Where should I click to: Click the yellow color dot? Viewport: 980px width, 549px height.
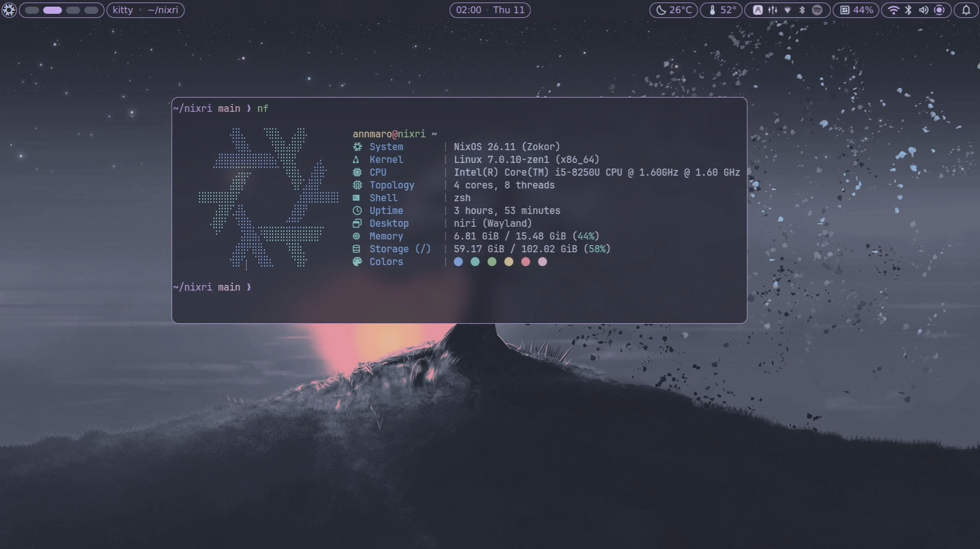(x=509, y=262)
